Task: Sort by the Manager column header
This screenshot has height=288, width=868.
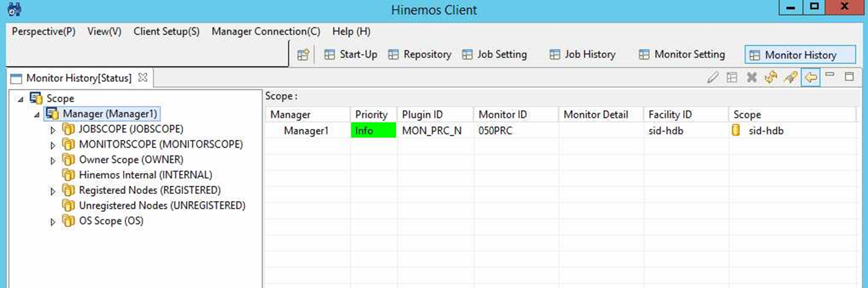Action: click(307, 115)
